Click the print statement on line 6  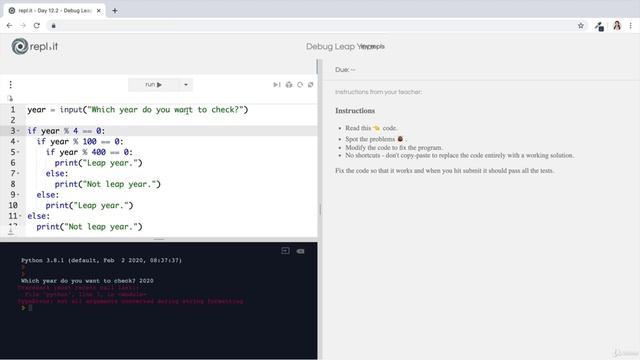[x=98, y=163]
